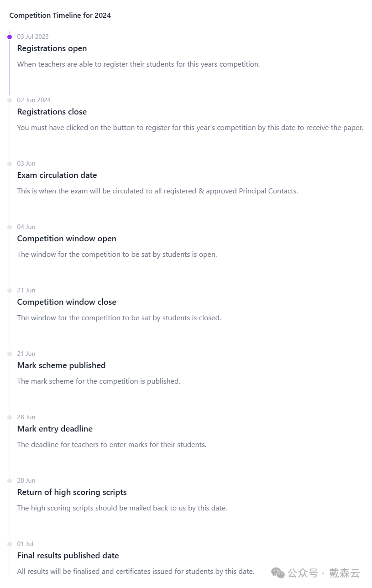
Task: Click the WeChat logo icon in watermark
Action: click(278, 573)
